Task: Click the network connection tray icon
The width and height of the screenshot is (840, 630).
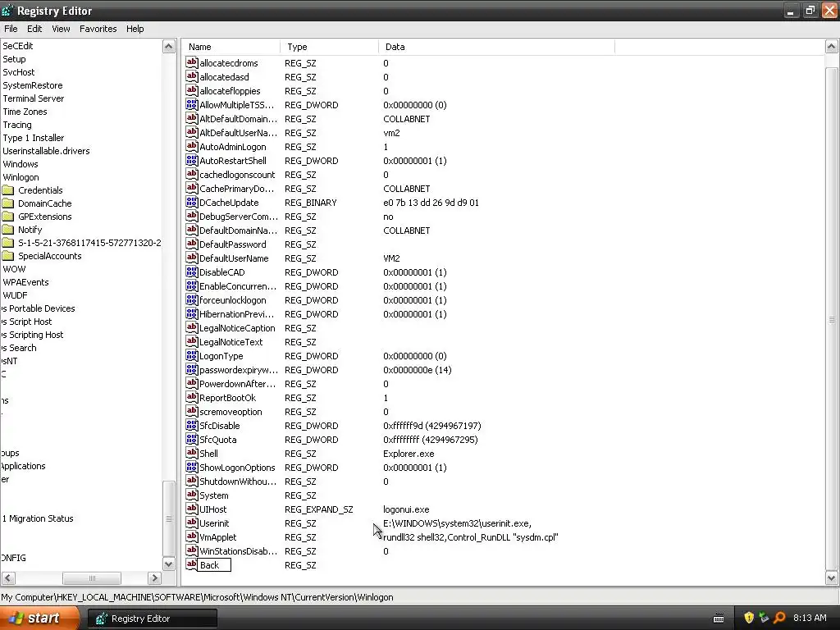Action: 764,618
